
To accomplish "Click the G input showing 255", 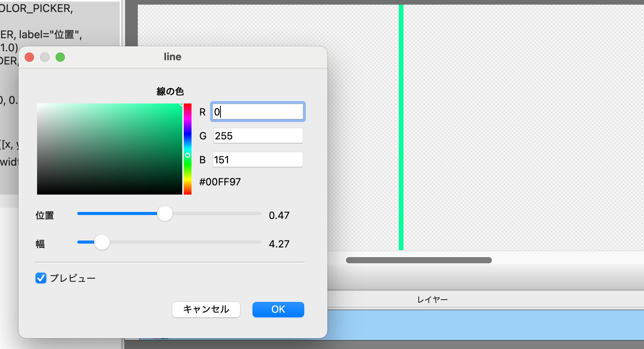I will 258,136.
